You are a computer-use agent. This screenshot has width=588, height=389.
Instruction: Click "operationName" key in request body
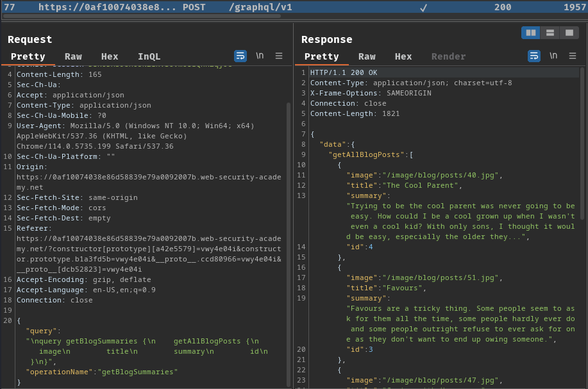59,372
